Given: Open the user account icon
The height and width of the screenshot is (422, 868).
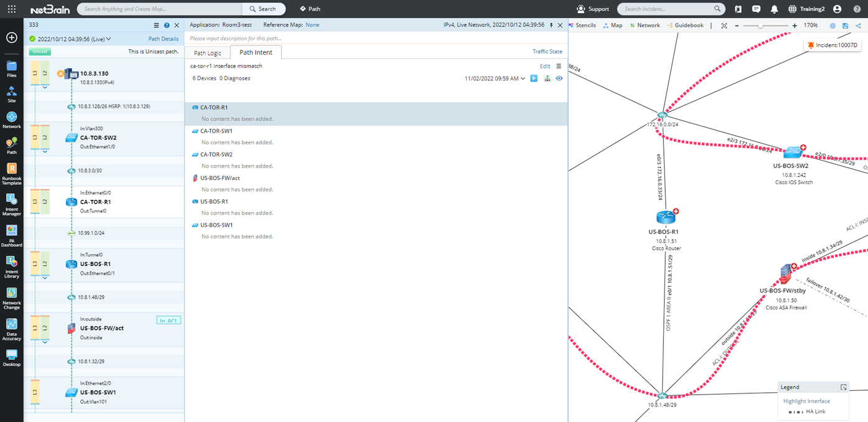Looking at the screenshot, I should point(837,9).
